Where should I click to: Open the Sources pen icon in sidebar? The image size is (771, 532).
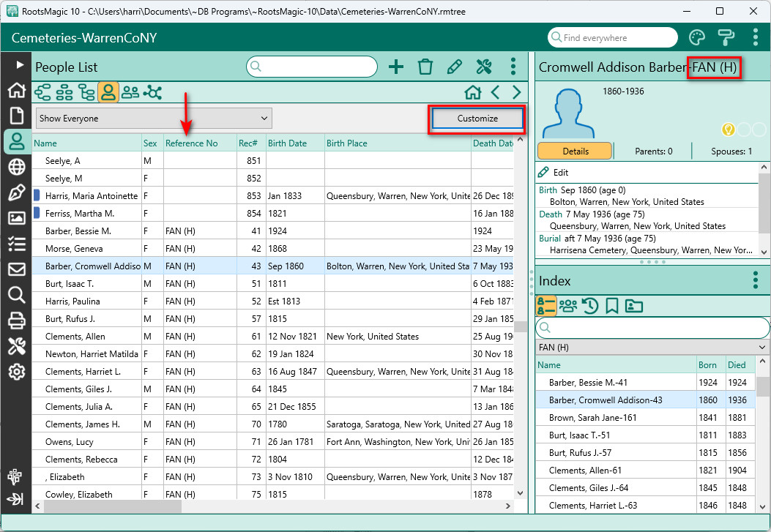[x=17, y=192]
